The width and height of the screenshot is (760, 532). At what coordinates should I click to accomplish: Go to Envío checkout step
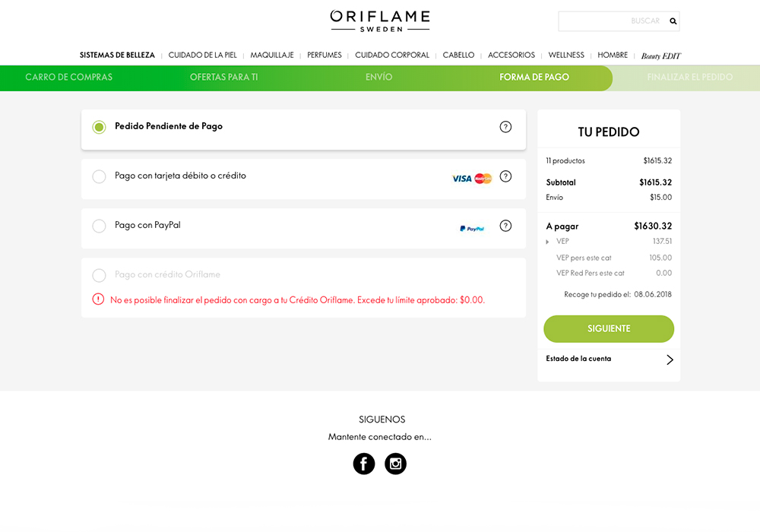[379, 77]
